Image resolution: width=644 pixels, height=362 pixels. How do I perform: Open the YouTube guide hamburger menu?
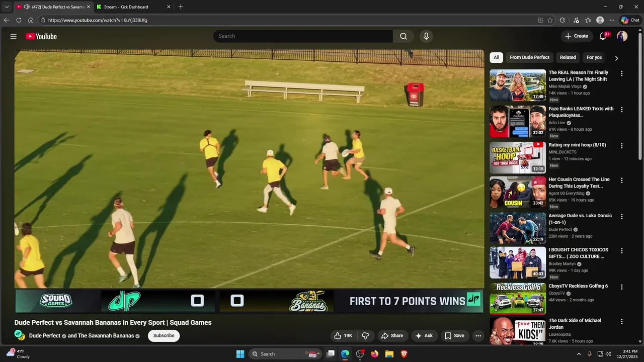[14, 36]
